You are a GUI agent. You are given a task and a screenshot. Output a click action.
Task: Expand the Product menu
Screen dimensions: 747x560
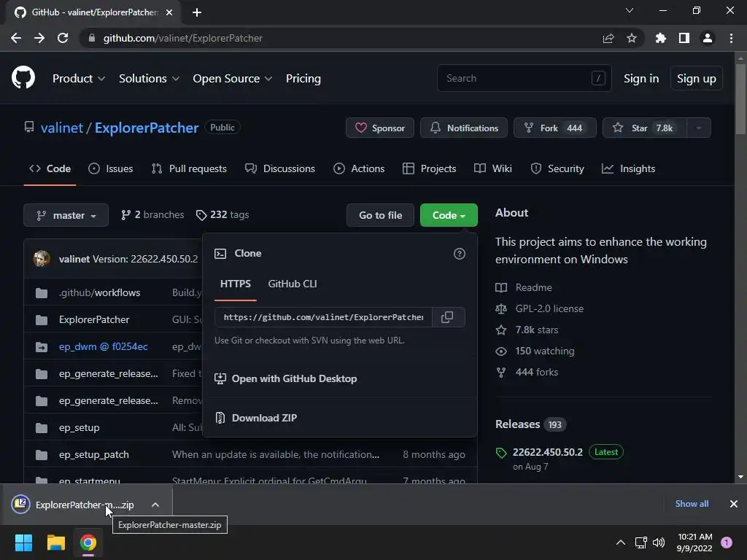click(x=79, y=79)
